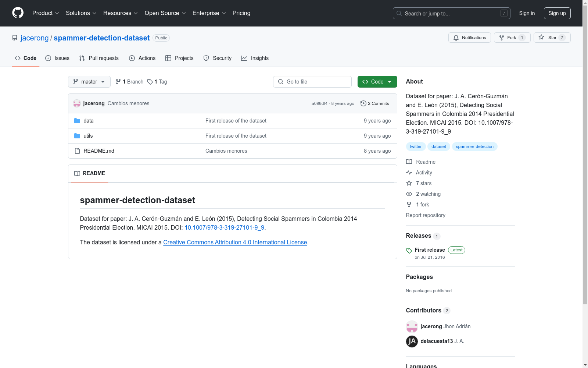Viewport: 588px width, 368px height.
Task: Open the Security tab
Action: coord(218,58)
